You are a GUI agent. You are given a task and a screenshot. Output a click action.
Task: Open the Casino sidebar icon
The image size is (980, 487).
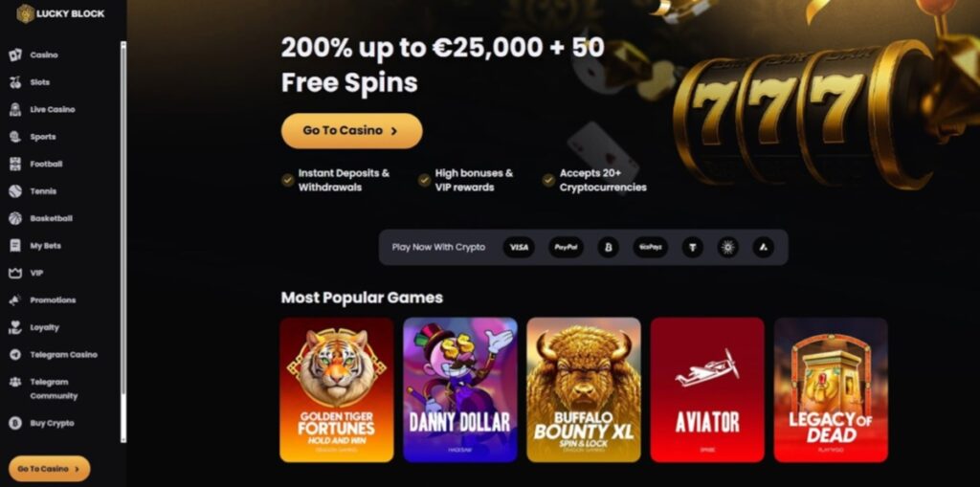click(x=15, y=55)
